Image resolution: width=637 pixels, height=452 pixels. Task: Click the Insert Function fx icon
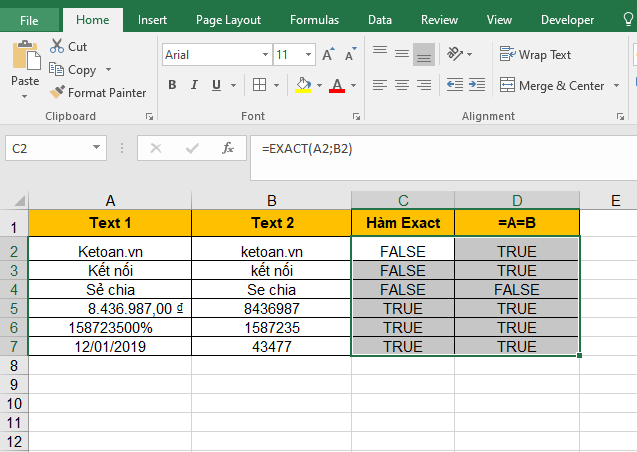228,148
